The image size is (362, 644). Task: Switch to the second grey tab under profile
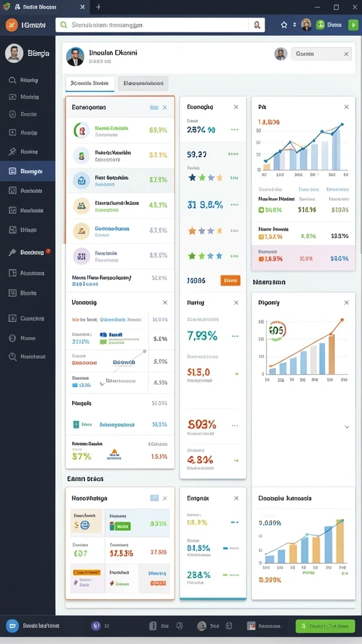(143, 84)
